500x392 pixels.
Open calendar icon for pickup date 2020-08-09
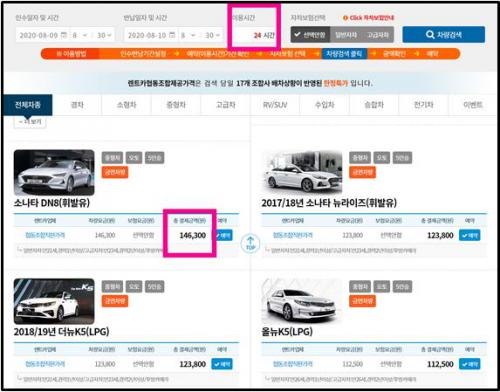pyautogui.click(x=64, y=35)
